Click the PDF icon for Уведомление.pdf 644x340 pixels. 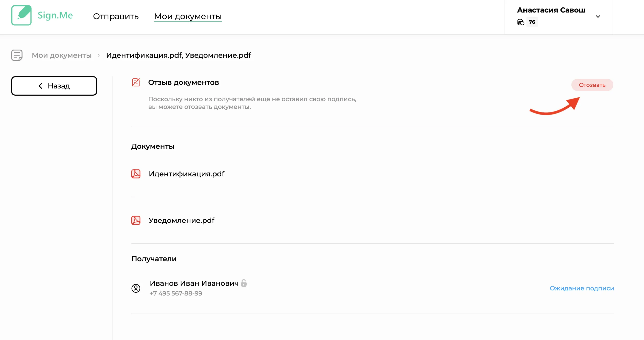pyautogui.click(x=136, y=220)
